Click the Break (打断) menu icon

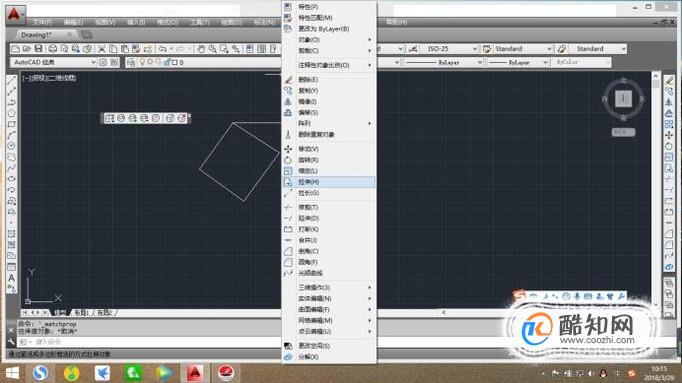[288, 229]
